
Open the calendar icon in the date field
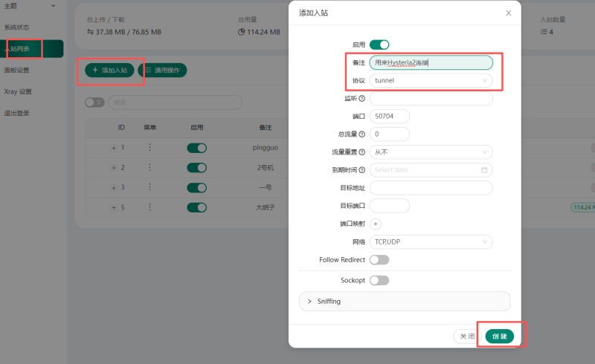[x=484, y=170]
